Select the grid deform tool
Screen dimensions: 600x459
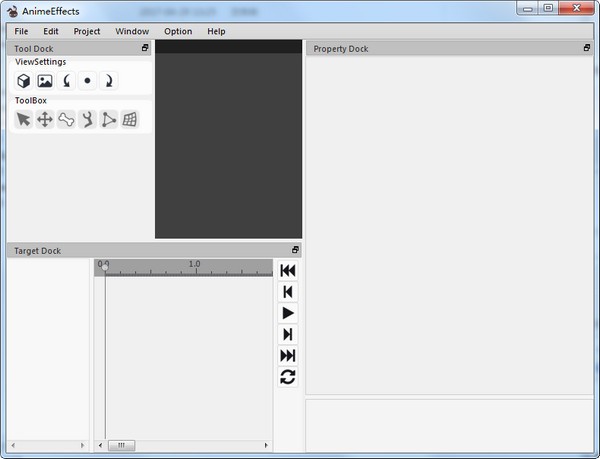130,120
